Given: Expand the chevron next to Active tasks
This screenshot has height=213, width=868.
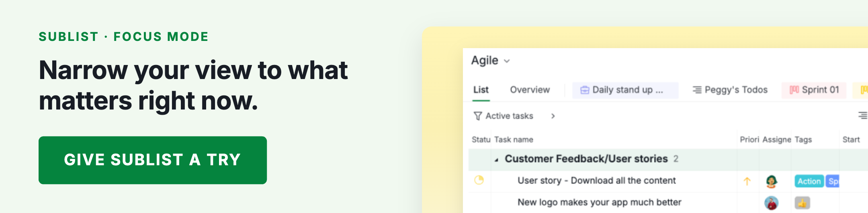Looking at the screenshot, I should [x=553, y=116].
